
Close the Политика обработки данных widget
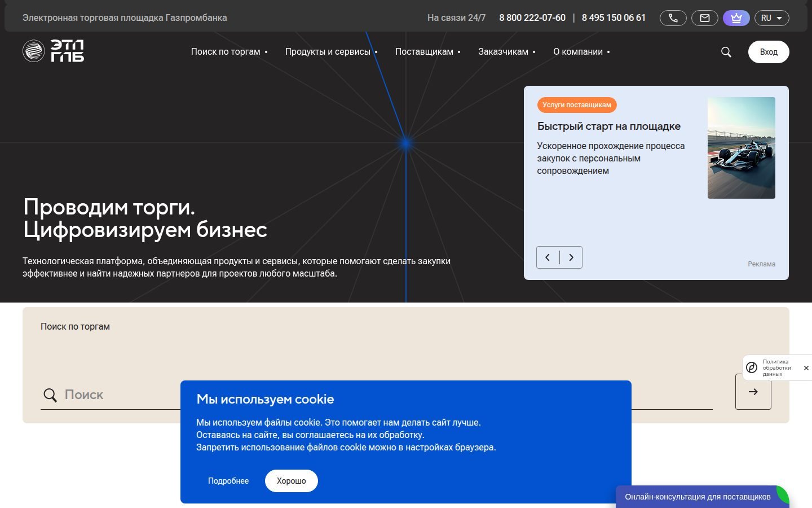coord(806,368)
